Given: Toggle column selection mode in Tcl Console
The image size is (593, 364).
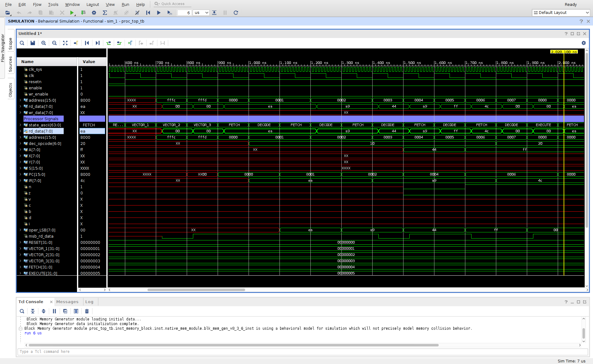Looking at the screenshot, I should tap(76, 311).
